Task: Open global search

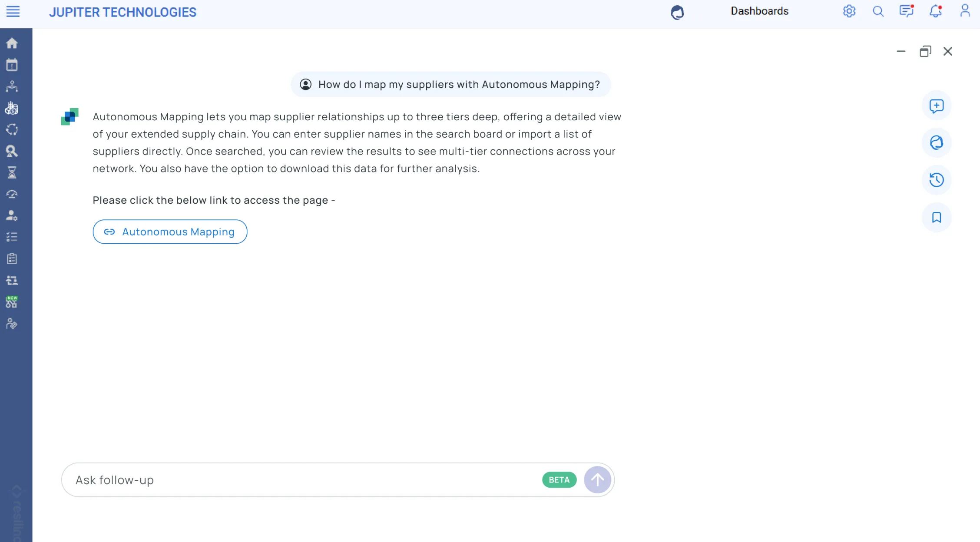Action: click(x=878, y=11)
